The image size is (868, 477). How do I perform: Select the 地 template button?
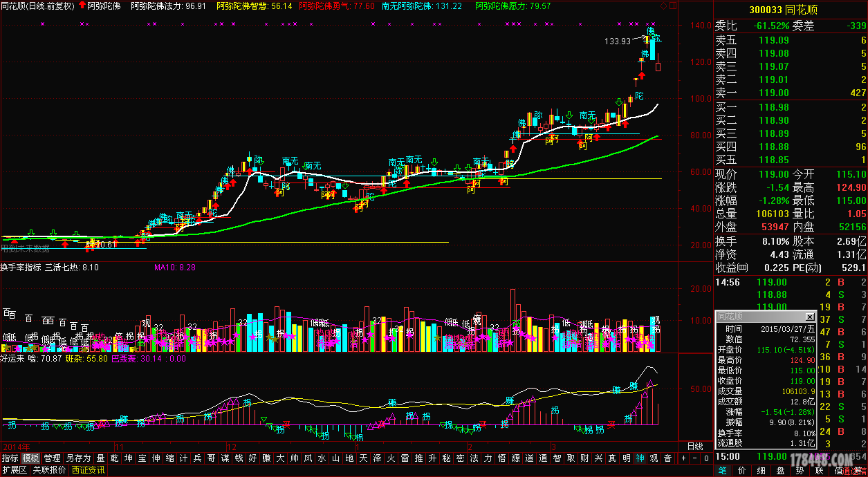pos(349,458)
